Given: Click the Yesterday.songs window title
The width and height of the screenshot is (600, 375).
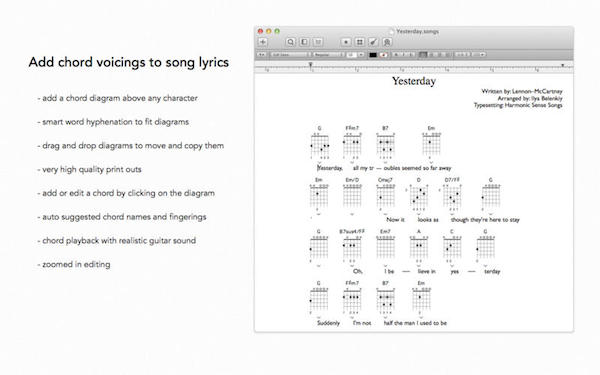Looking at the screenshot, I should 417,31.
